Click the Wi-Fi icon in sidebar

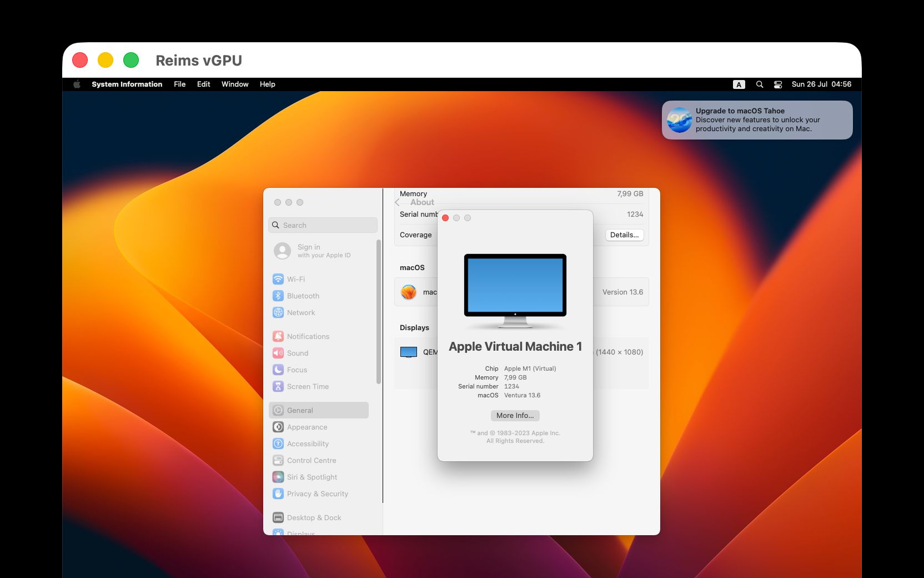coord(278,279)
